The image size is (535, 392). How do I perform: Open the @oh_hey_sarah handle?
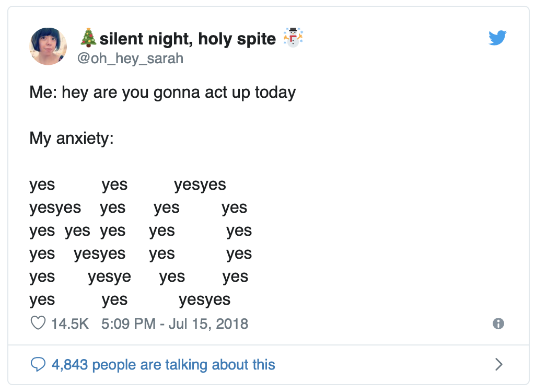tap(130, 59)
